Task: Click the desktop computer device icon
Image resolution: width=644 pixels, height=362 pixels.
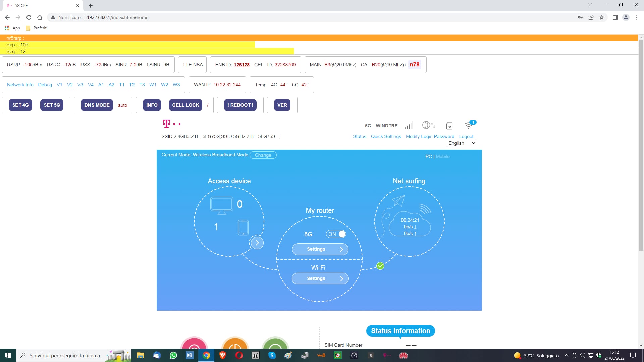Action: [222, 205]
